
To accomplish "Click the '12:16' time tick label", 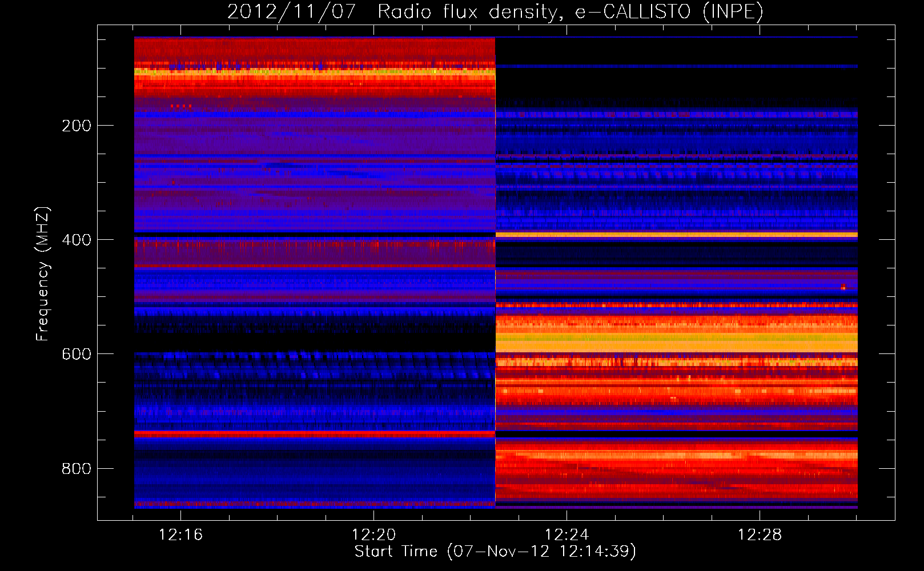I will pyautogui.click(x=180, y=535).
